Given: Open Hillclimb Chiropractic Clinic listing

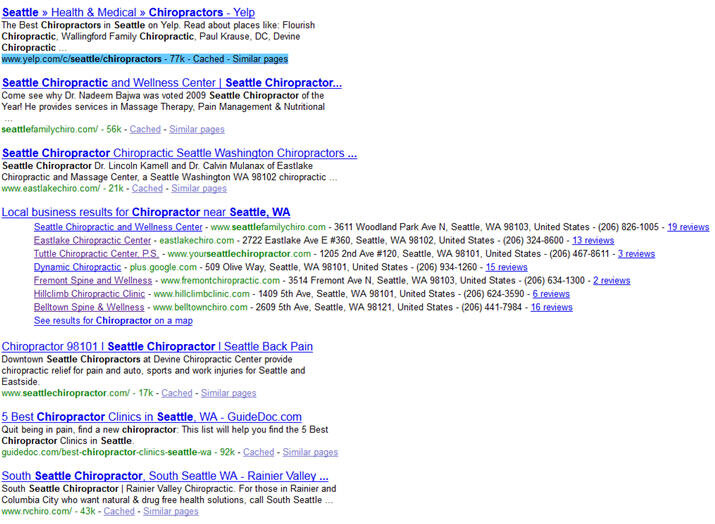Looking at the screenshot, I should click(89, 294).
